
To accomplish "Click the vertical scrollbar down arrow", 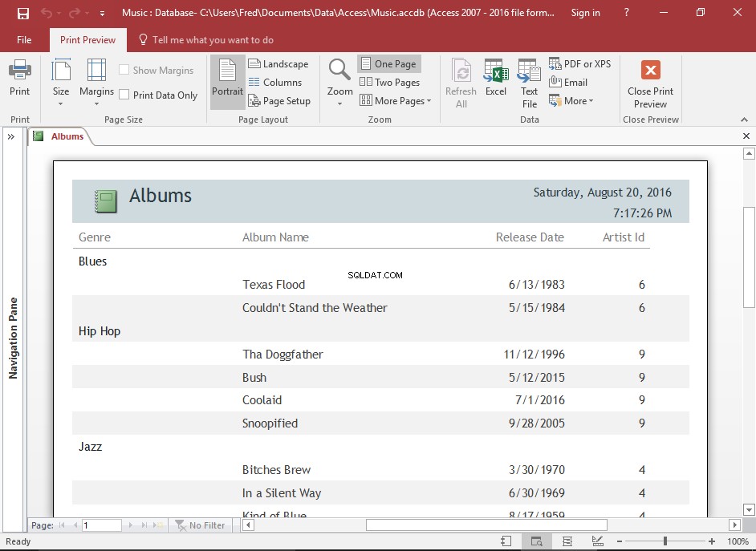I will pyautogui.click(x=749, y=509).
